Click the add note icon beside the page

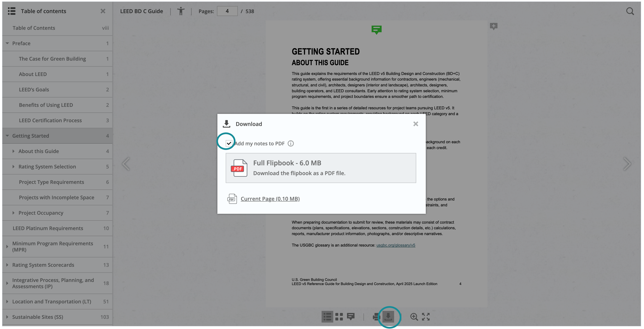pos(494,26)
